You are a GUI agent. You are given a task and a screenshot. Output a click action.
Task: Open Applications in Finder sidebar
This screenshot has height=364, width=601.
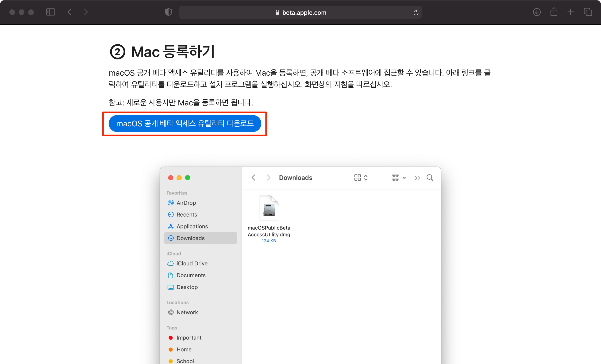click(192, 226)
